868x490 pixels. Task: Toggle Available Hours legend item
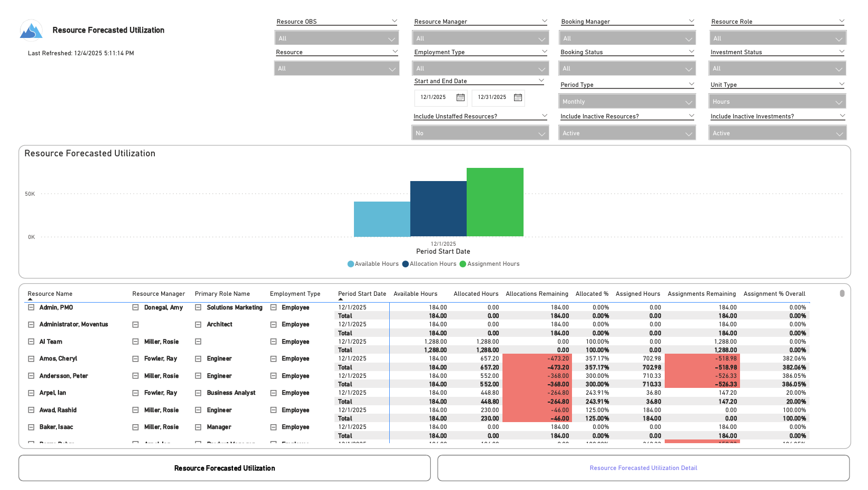coord(373,264)
